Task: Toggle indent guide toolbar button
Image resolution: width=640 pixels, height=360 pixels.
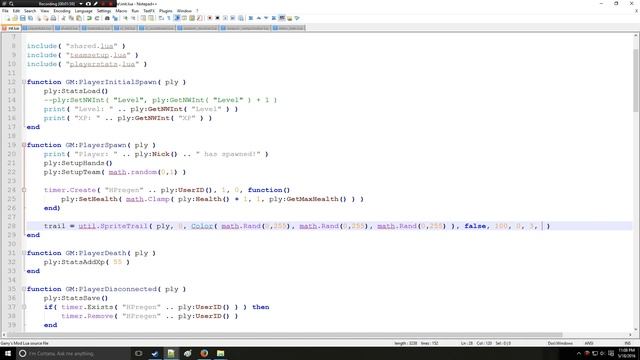Action: [177, 18]
